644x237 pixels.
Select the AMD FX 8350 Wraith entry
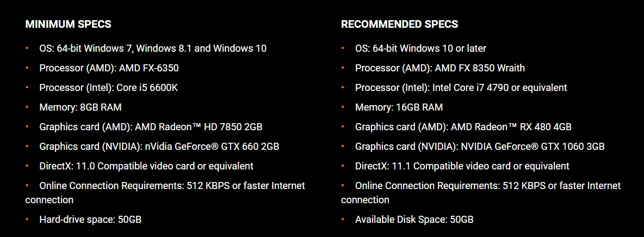[440, 68]
